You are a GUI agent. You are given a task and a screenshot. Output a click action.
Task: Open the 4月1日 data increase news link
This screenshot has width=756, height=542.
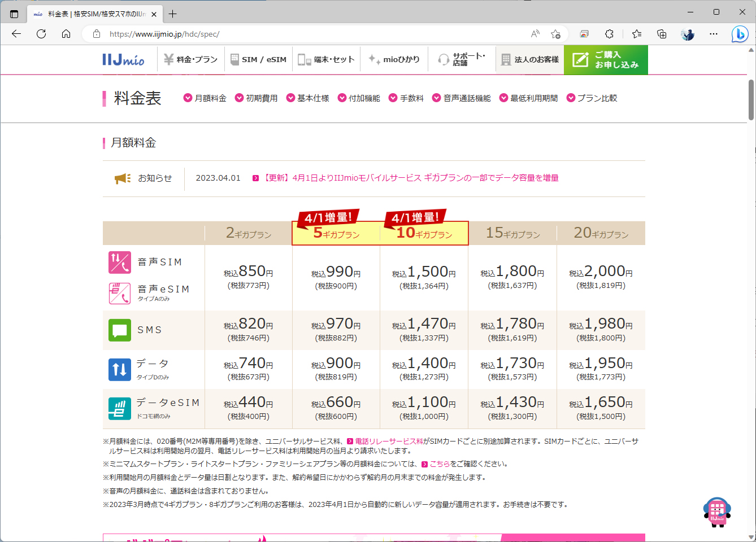[405, 178]
